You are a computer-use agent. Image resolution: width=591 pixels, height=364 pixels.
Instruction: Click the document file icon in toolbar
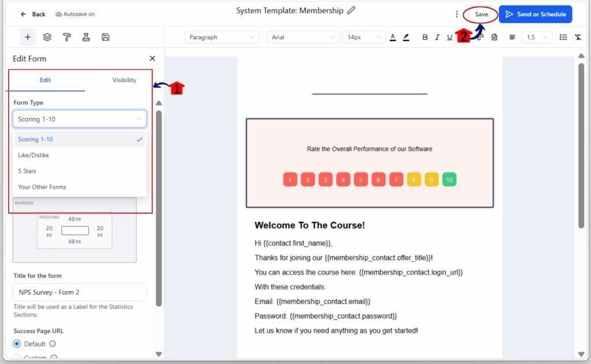tap(495, 37)
